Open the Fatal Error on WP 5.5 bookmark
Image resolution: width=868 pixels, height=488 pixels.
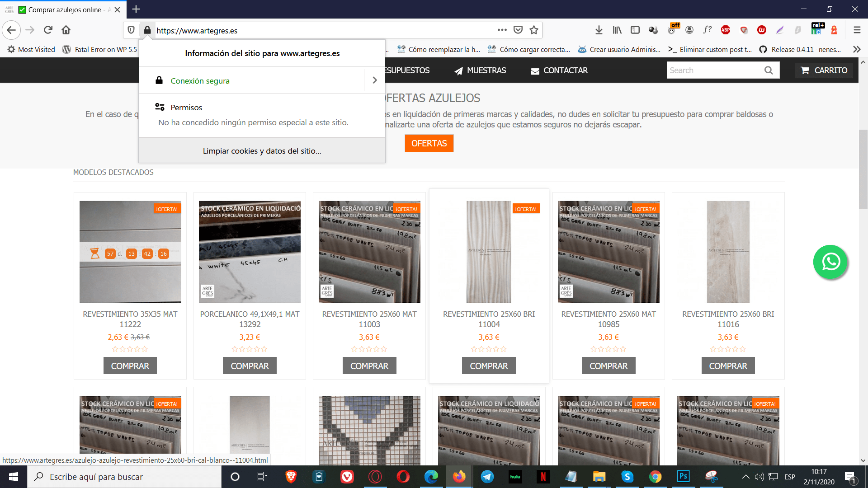coord(99,49)
